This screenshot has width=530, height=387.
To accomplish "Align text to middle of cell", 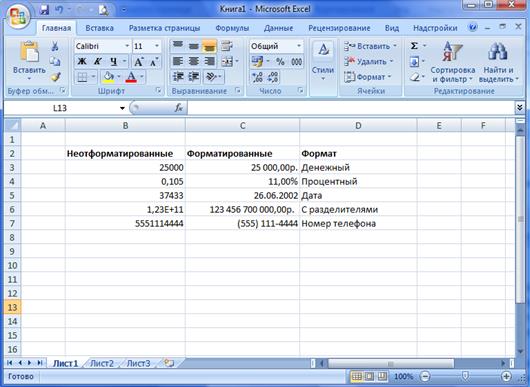I will point(194,46).
